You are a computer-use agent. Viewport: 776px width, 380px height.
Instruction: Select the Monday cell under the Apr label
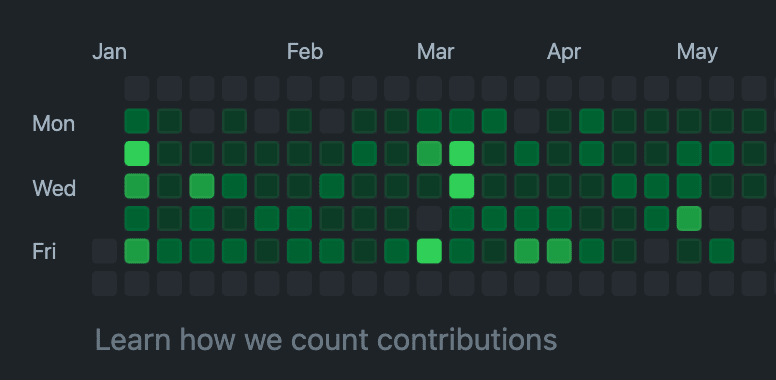coord(559,121)
